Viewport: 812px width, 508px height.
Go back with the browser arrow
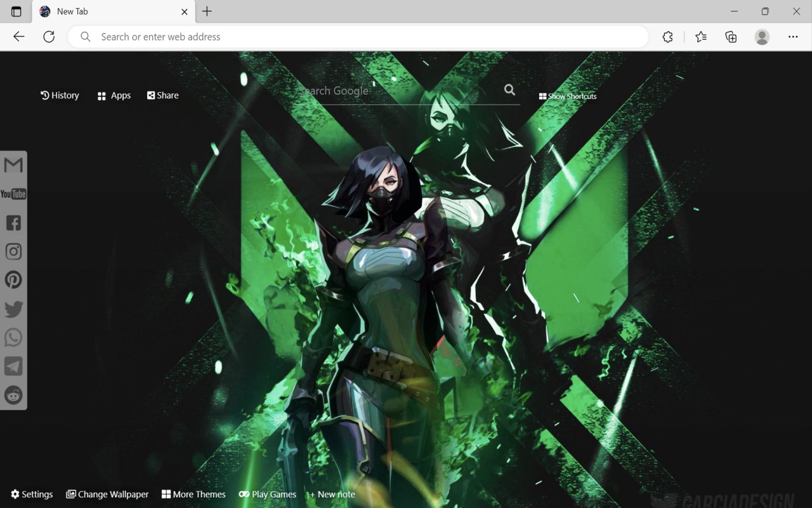19,37
